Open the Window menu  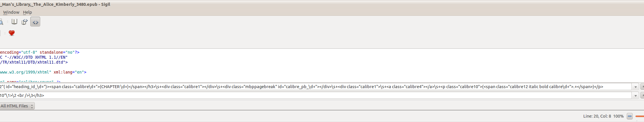coord(11,12)
